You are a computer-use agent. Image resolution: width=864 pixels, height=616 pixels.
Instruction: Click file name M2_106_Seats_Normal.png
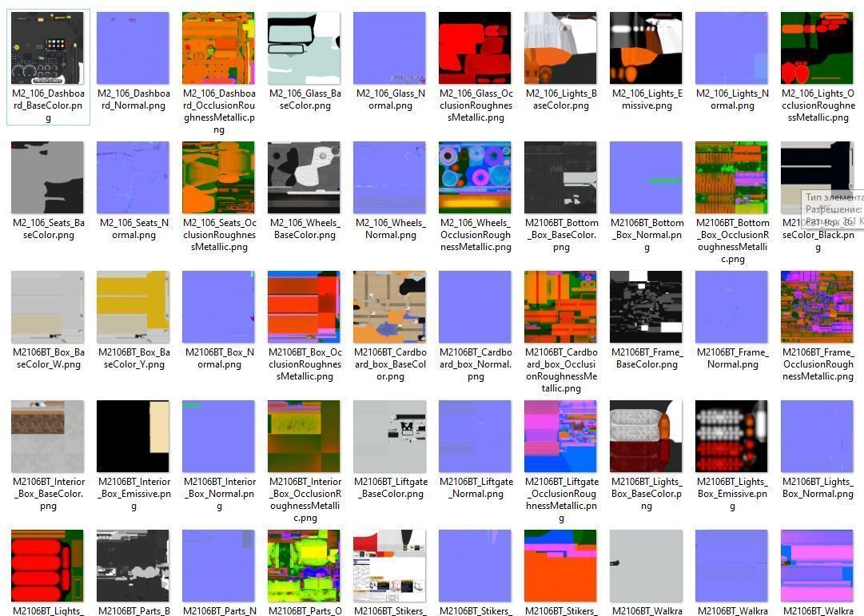pos(133,229)
